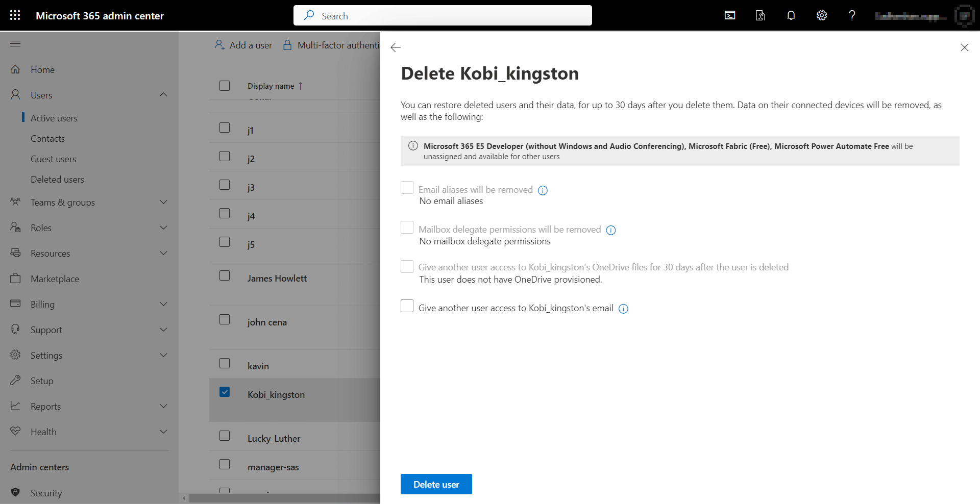This screenshot has width=980, height=504.
Task: Collapse the navigation pane with the hamburger icon
Action: point(15,43)
